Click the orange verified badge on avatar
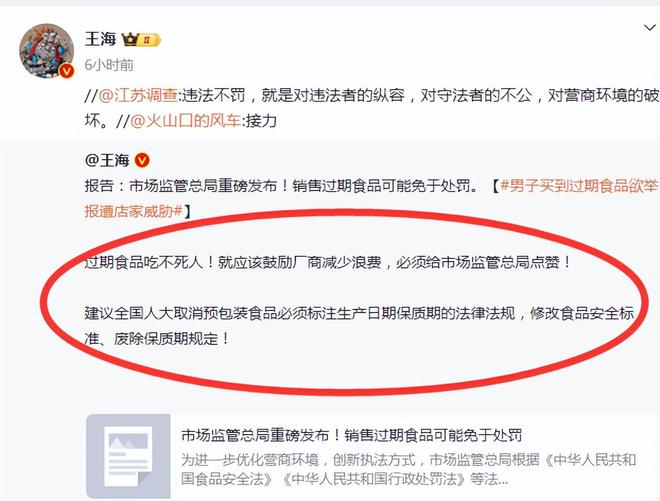The width and height of the screenshot is (660, 501). [x=66, y=71]
